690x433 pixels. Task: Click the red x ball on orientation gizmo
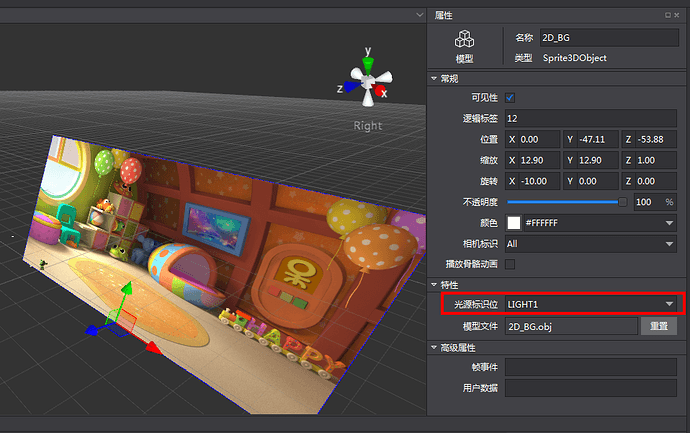pos(379,91)
